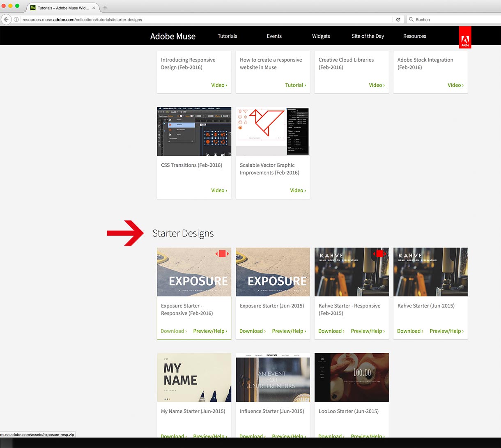The image size is (501, 448).
Task: Open a new tab with plus button
Action: [105, 8]
